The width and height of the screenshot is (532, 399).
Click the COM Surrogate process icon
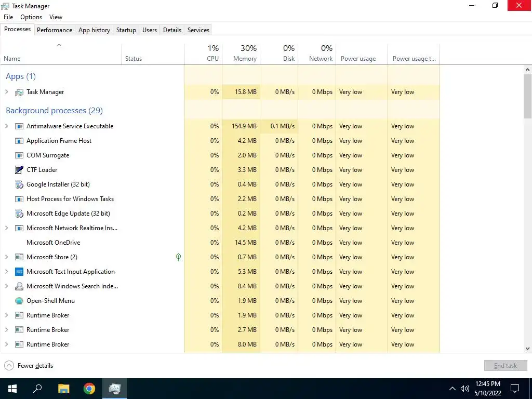click(x=19, y=155)
